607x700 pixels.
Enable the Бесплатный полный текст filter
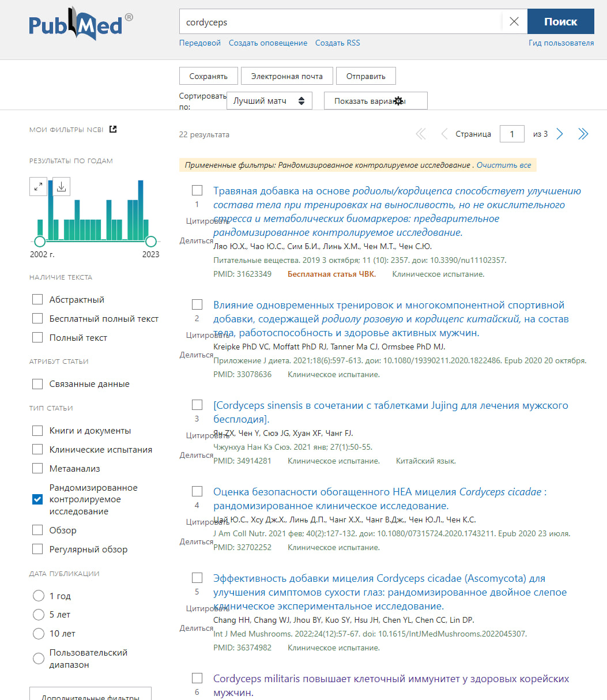click(x=37, y=318)
